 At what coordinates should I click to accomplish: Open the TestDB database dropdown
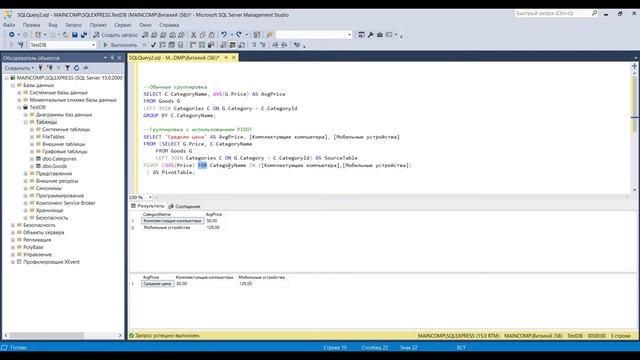tap(93, 45)
